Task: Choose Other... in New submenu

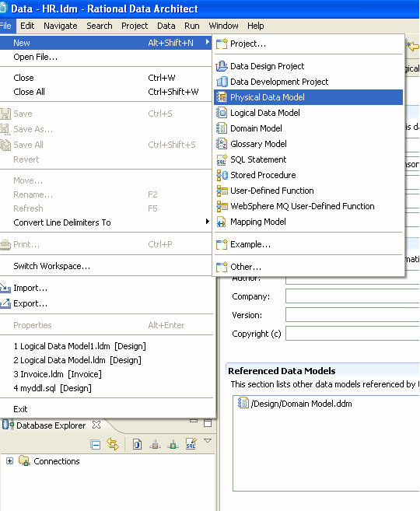Action: tap(308, 267)
